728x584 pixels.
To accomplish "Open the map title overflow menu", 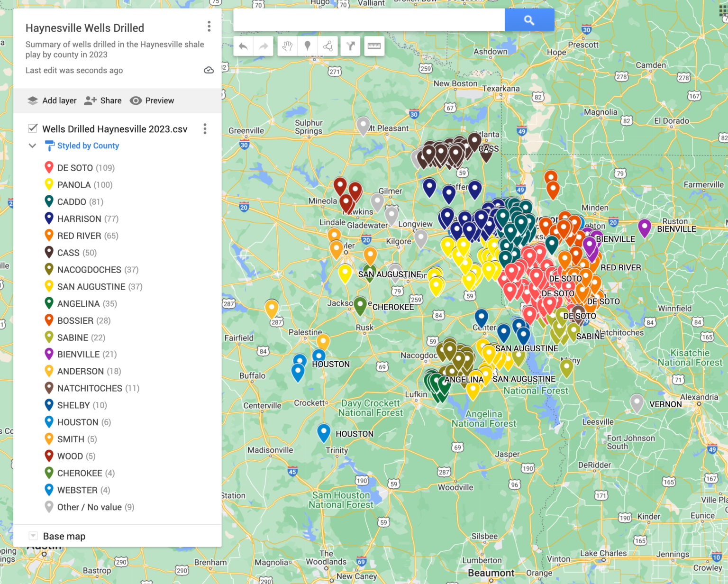I will coord(209,27).
